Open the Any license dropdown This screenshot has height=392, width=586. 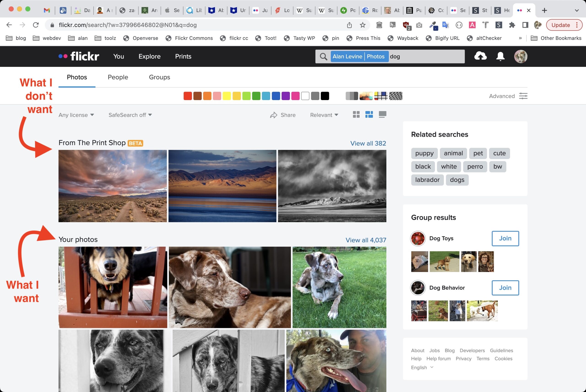[x=76, y=115]
